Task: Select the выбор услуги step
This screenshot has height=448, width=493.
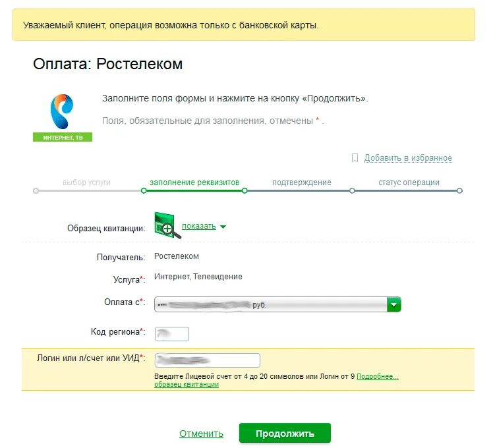Action: [86, 182]
